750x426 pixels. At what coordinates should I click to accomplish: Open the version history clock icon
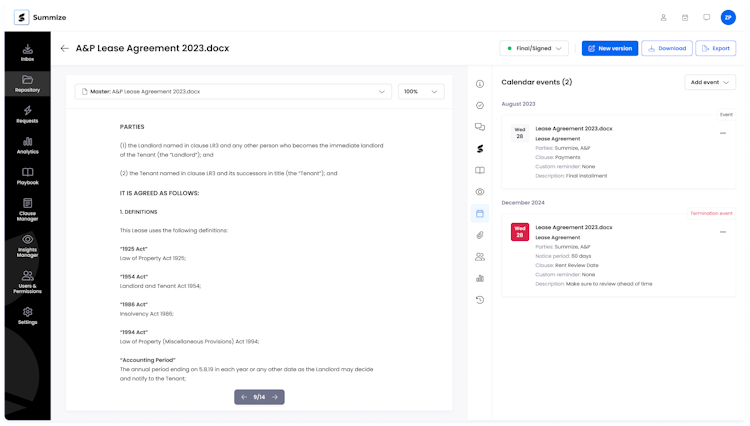(x=480, y=300)
